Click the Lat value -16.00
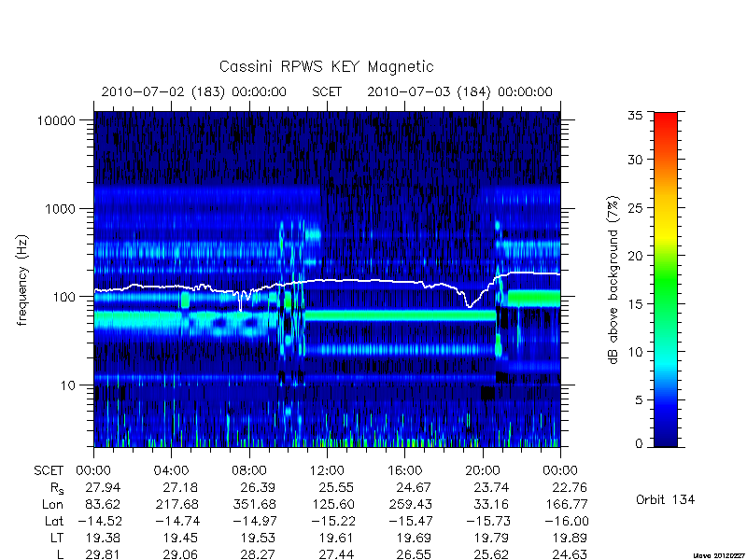 (x=567, y=521)
